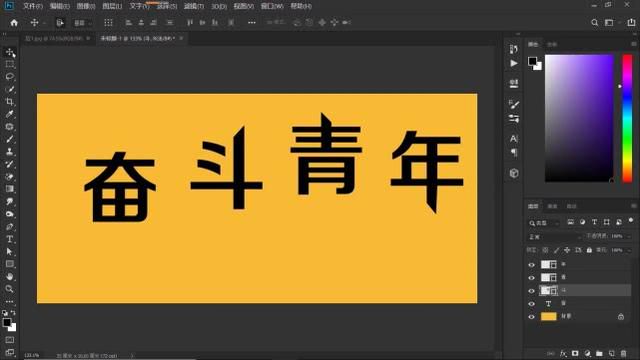Select the Zoom tool in toolbar

[x=10, y=289]
